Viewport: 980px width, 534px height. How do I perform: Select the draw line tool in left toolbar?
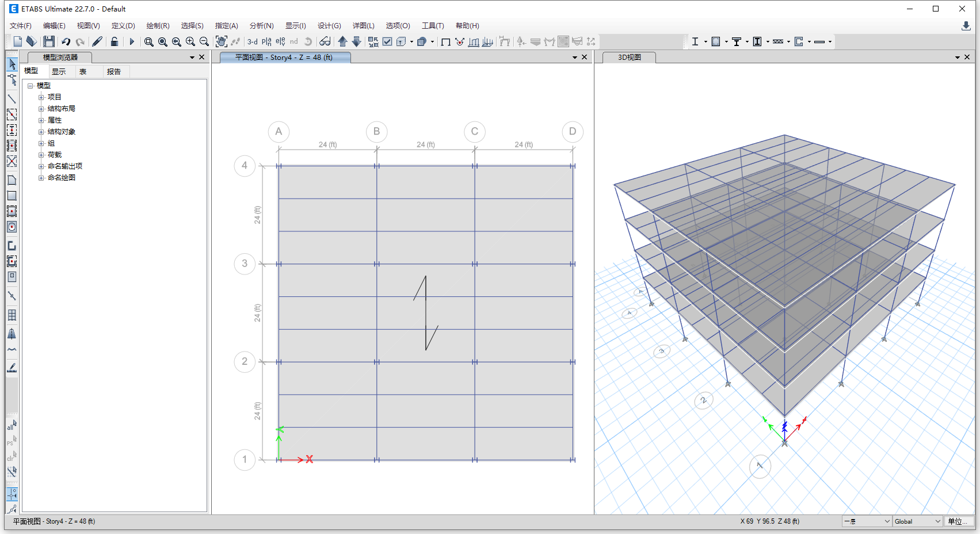point(12,99)
